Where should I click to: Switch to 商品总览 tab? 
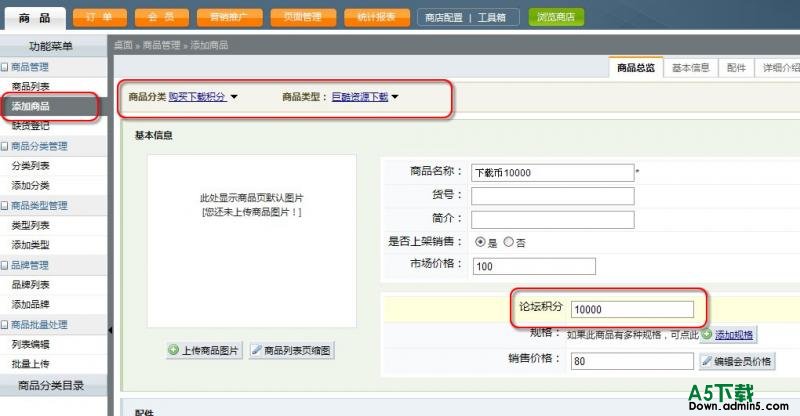coord(636,67)
